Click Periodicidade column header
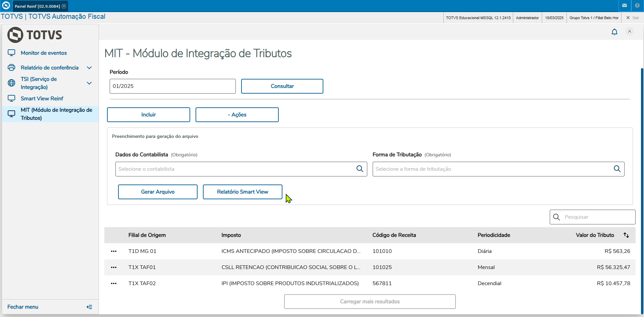 pyautogui.click(x=494, y=235)
